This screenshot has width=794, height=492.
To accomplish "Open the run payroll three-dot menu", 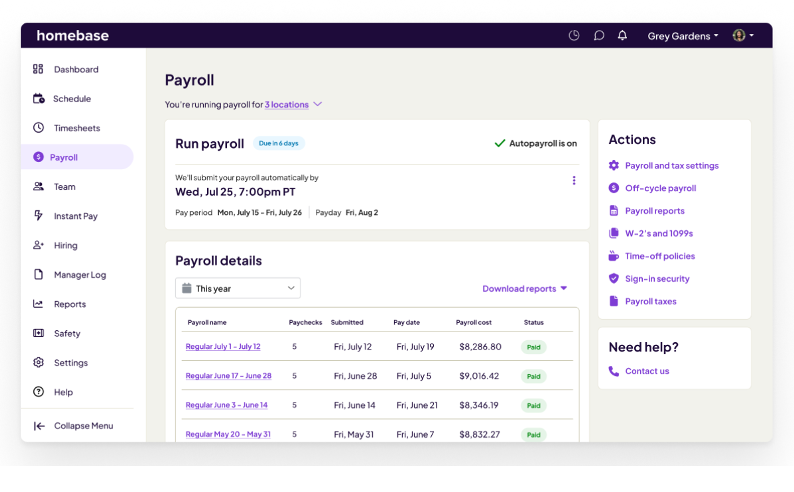I will (x=574, y=181).
